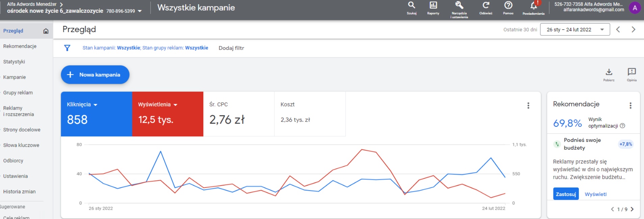The width and height of the screenshot is (644, 219).
Task: Select Kampanie in the left sidebar
Action: (x=15, y=77)
